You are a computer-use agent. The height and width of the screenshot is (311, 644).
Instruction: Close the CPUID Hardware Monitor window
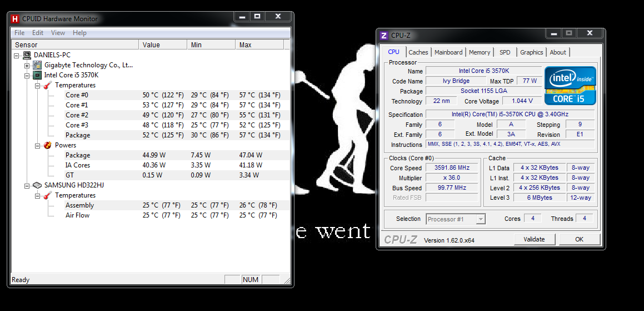coord(278,17)
